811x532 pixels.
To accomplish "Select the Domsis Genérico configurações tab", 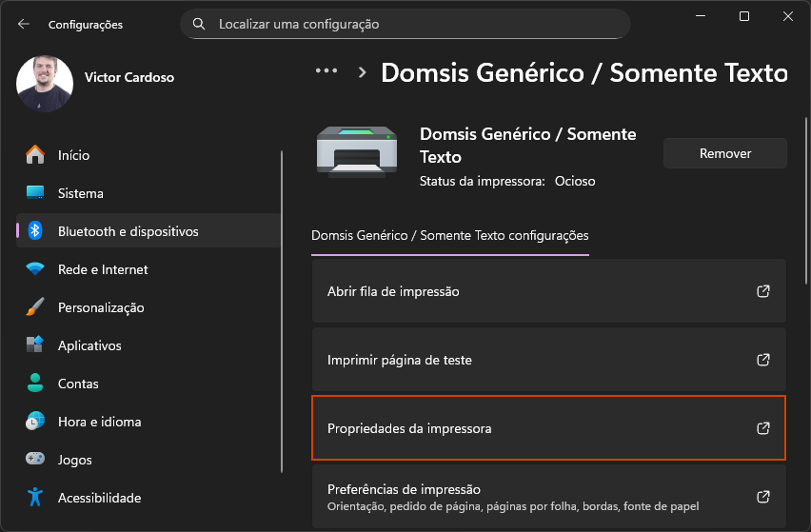I will pyautogui.click(x=449, y=235).
